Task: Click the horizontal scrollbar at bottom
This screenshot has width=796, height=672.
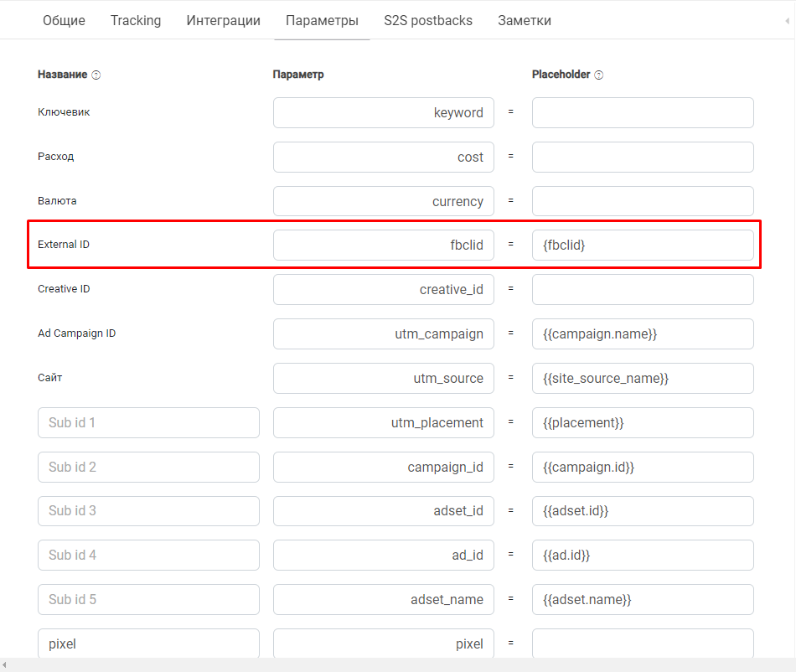Action: 398,664
